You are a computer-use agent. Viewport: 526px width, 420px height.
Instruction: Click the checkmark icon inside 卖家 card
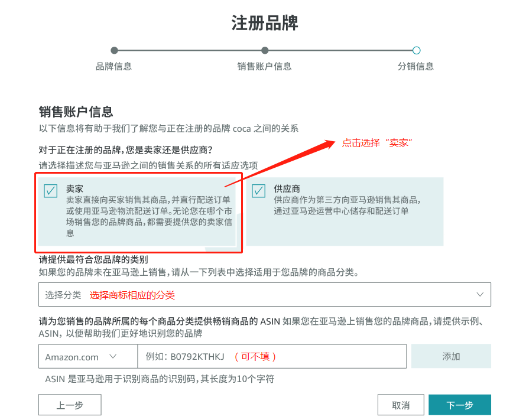[x=51, y=191]
